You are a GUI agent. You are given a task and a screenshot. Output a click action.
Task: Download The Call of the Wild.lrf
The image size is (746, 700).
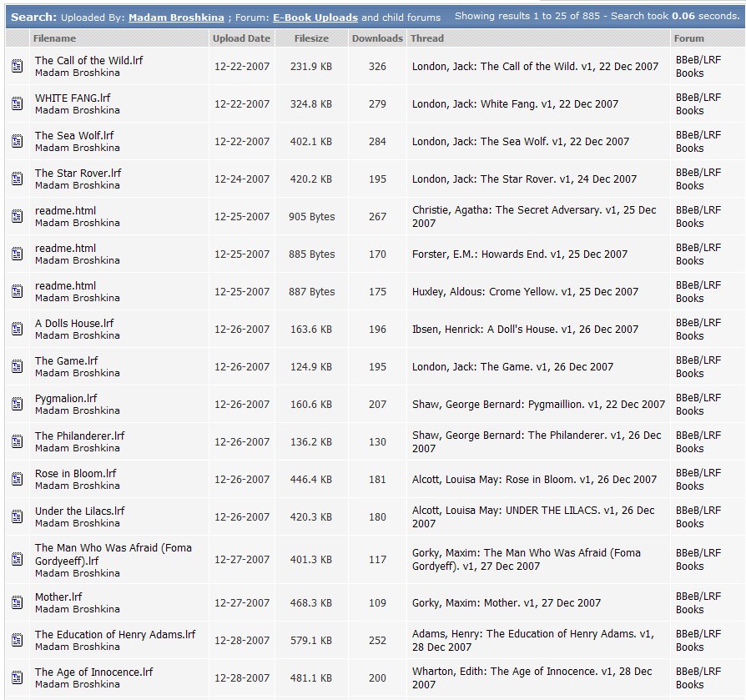[88, 60]
